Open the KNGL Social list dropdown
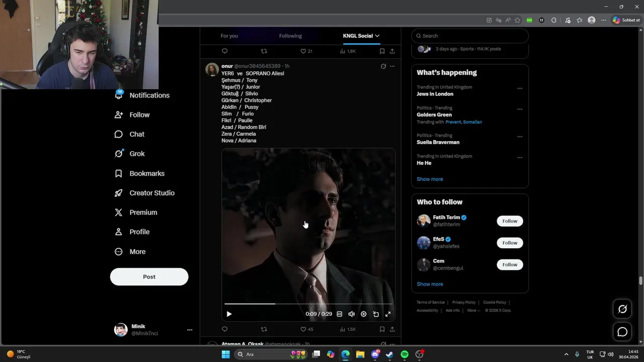Viewport: 644px width, 362px height. tap(361, 36)
